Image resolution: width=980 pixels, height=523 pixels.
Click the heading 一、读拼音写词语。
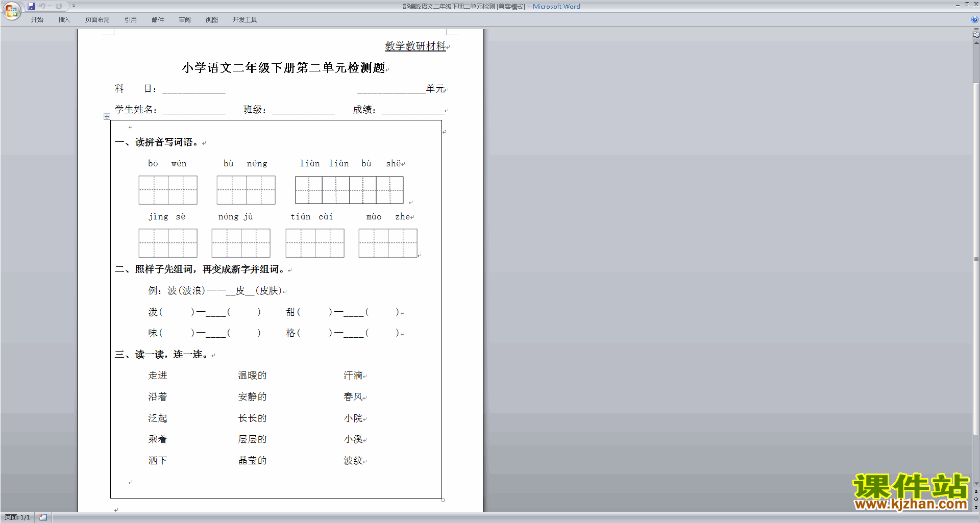click(158, 142)
